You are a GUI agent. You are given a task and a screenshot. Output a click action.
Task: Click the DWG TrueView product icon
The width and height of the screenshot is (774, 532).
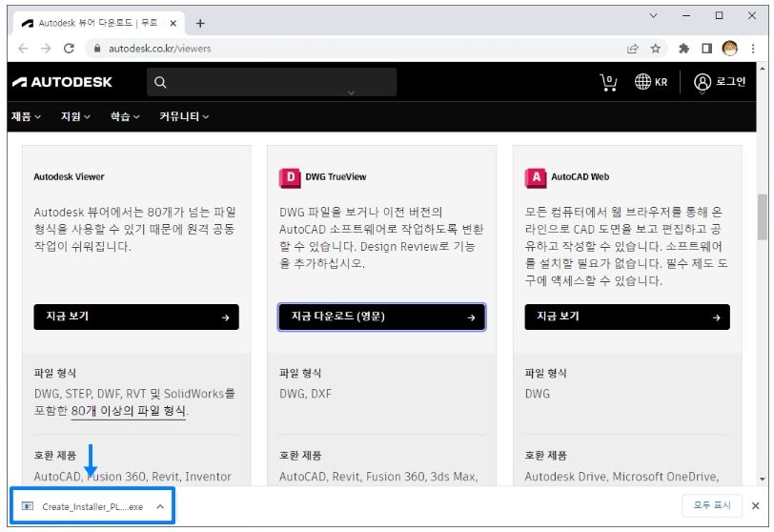290,177
